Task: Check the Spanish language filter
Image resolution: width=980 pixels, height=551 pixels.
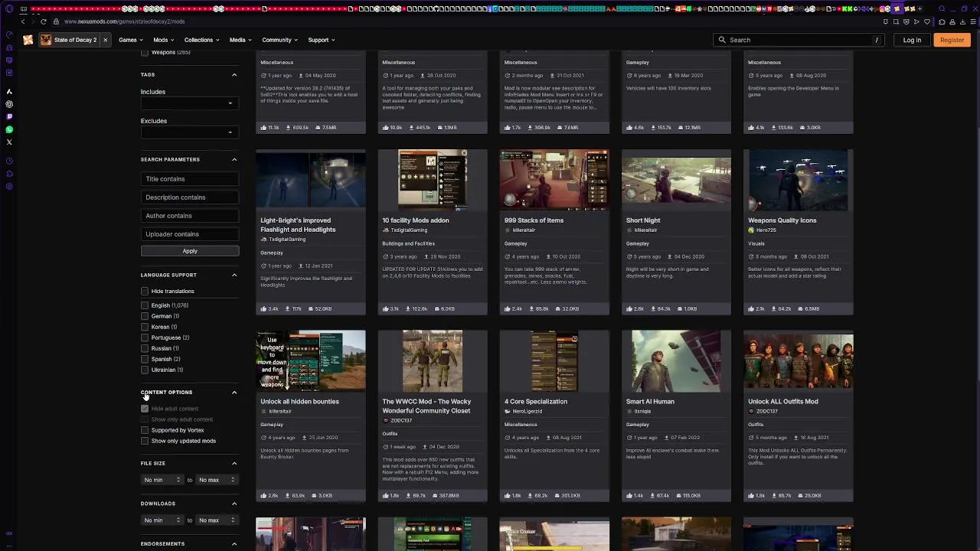Action: pos(145,359)
